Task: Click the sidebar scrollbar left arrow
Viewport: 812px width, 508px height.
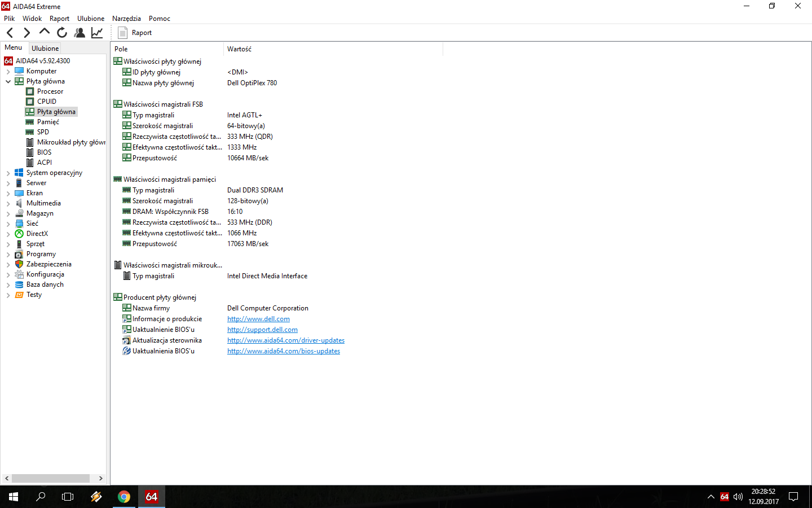Action: point(7,478)
